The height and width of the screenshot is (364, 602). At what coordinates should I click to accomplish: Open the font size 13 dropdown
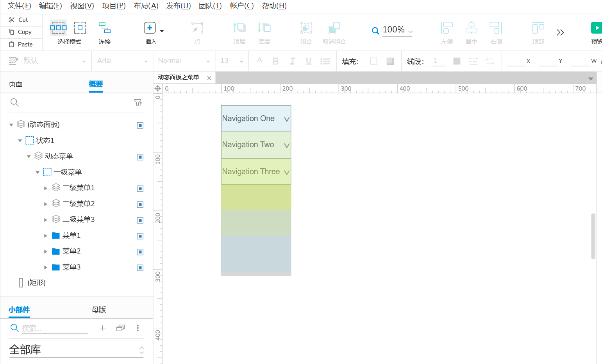pyautogui.click(x=241, y=62)
